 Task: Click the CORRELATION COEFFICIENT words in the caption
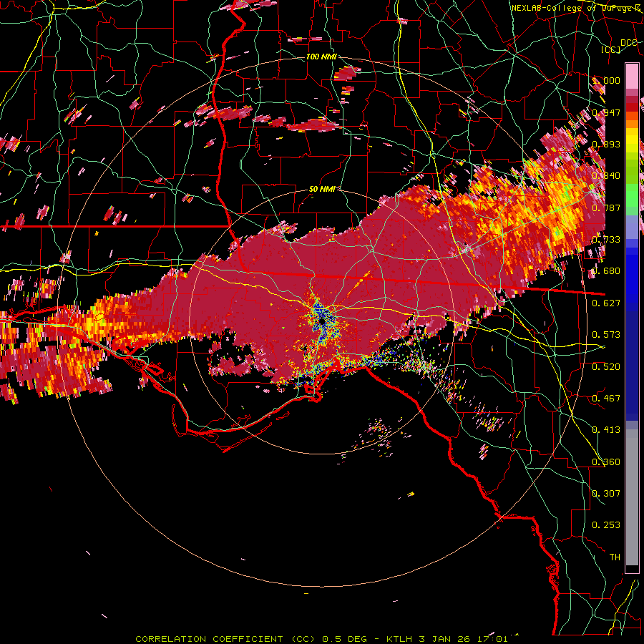tap(209, 639)
